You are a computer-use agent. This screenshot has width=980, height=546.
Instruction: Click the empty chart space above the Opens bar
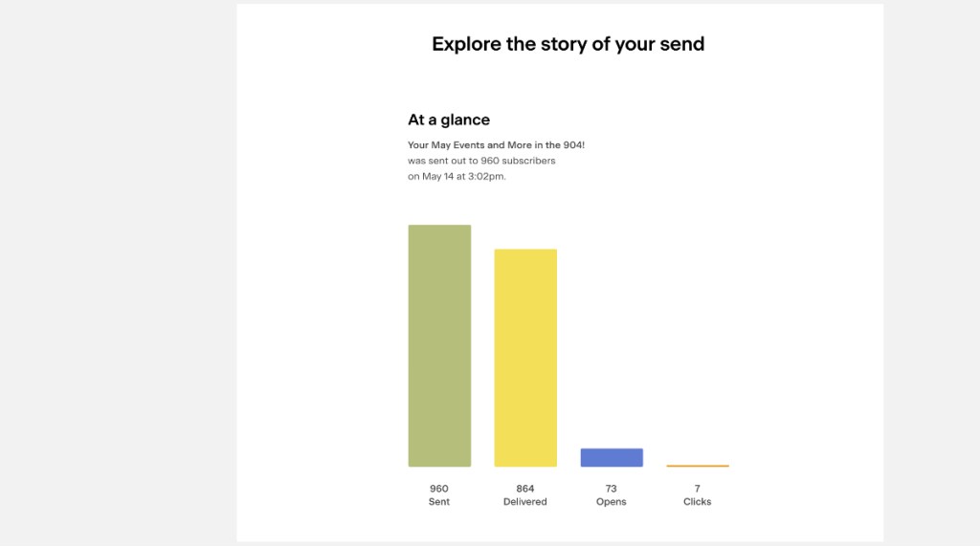tap(612, 335)
